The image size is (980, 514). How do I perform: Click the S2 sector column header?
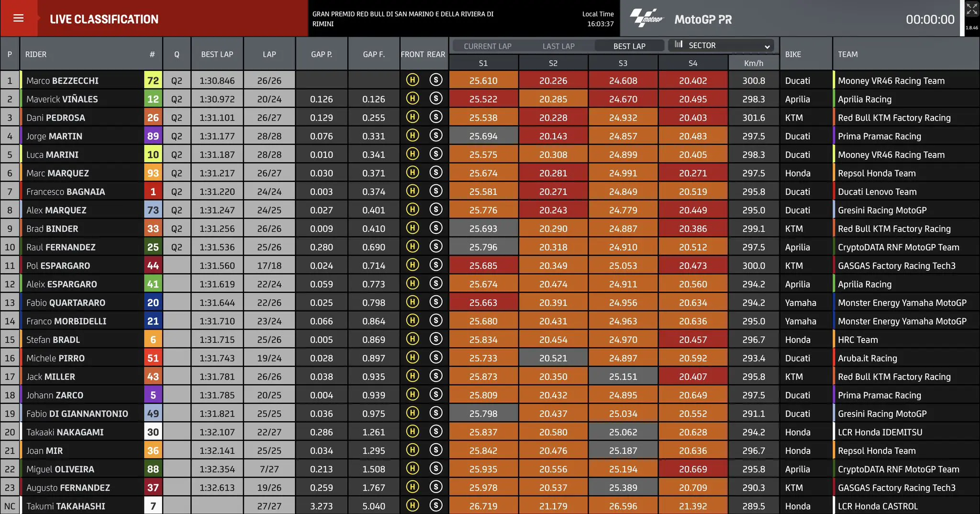point(553,63)
